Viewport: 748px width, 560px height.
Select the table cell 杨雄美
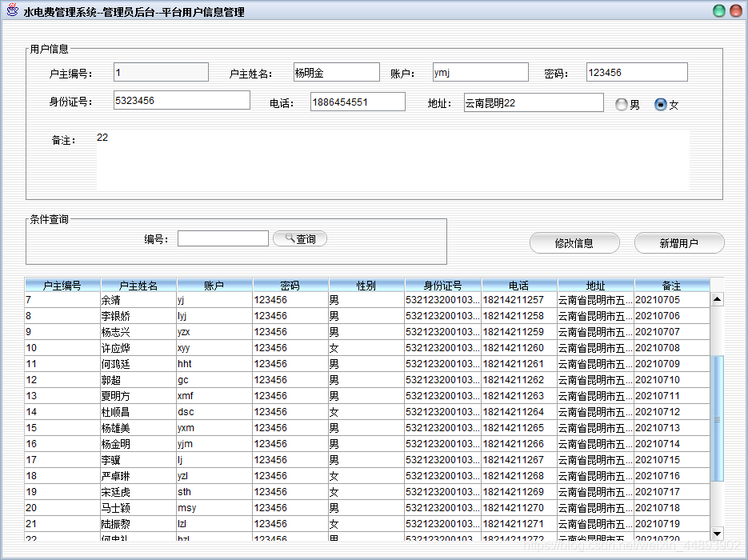pos(138,427)
